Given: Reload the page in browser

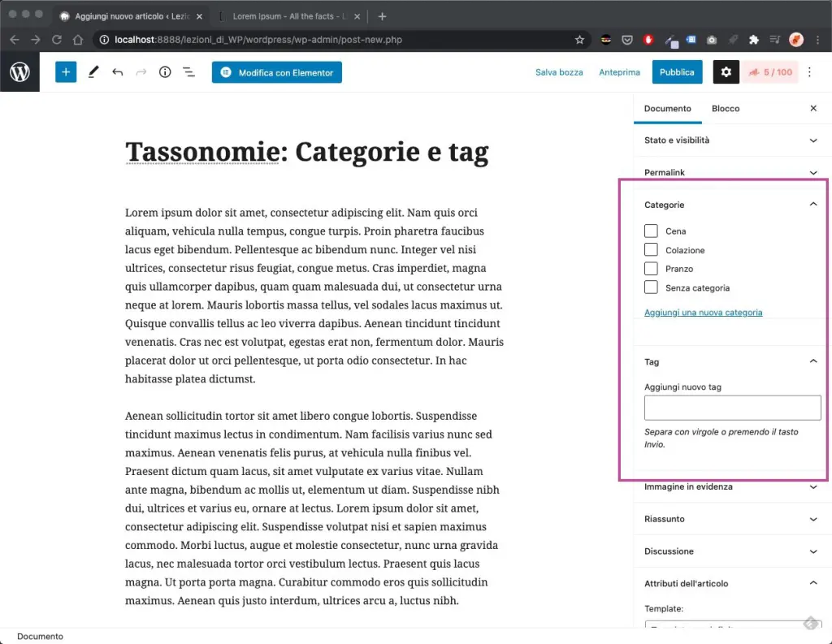Looking at the screenshot, I should click(x=57, y=40).
